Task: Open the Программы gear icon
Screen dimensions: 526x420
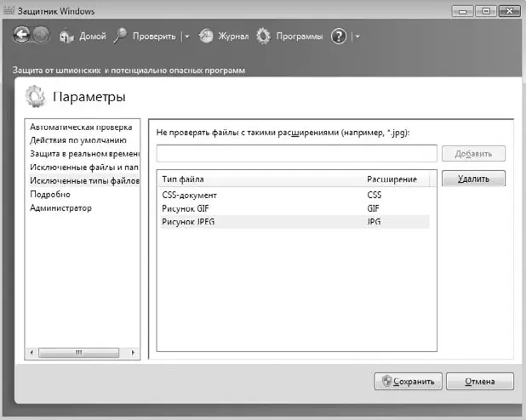Action: click(263, 36)
